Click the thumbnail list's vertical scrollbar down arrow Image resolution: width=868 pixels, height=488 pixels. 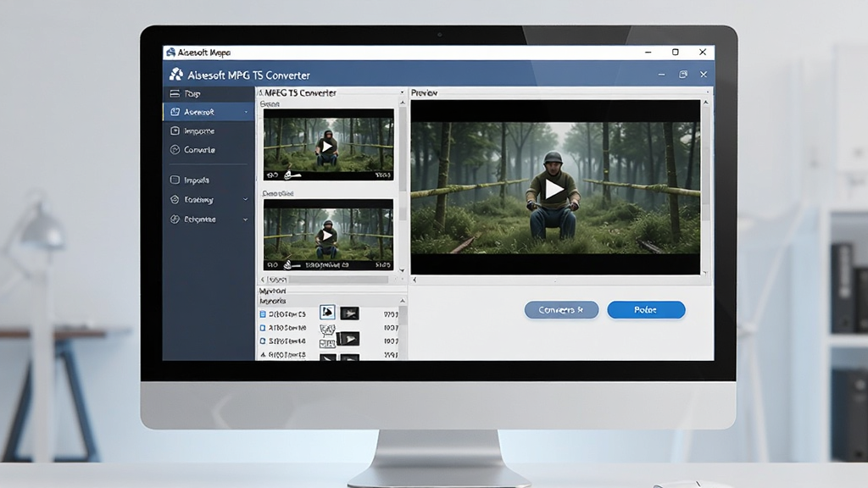(x=402, y=270)
